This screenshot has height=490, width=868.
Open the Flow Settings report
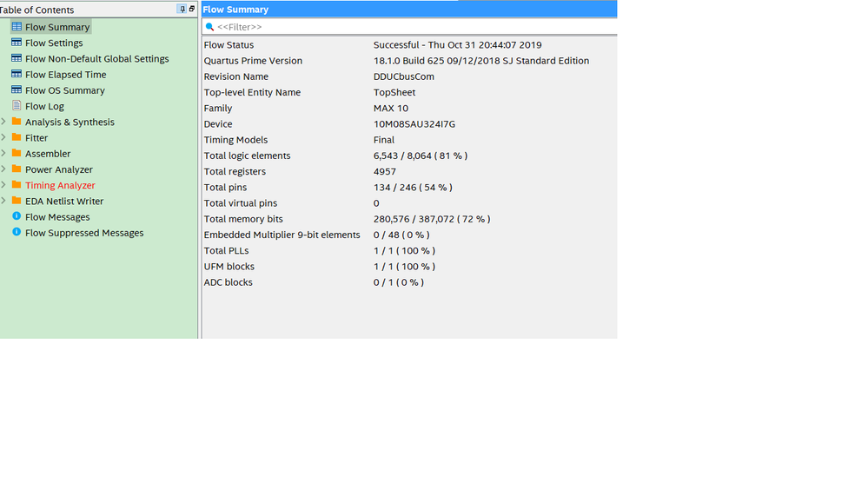click(x=54, y=43)
